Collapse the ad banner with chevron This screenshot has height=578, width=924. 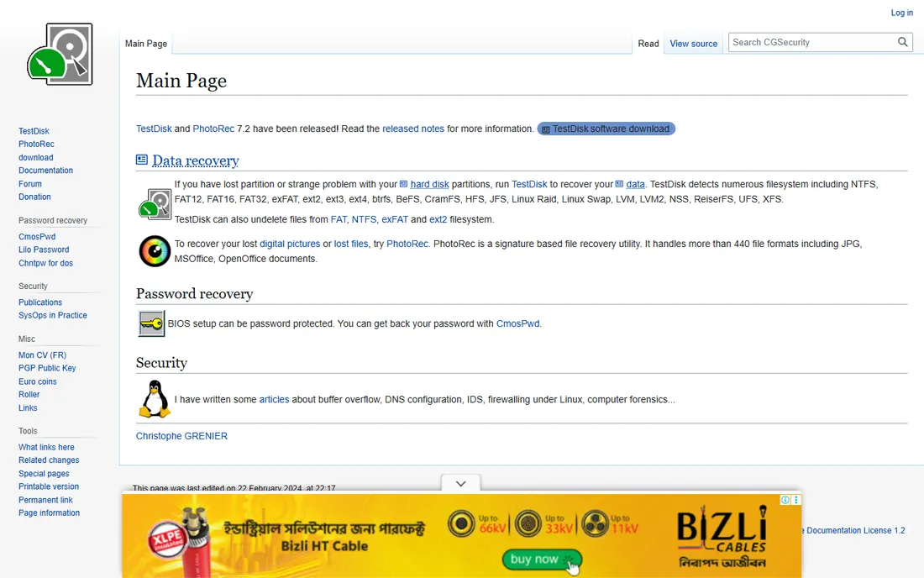(461, 484)
